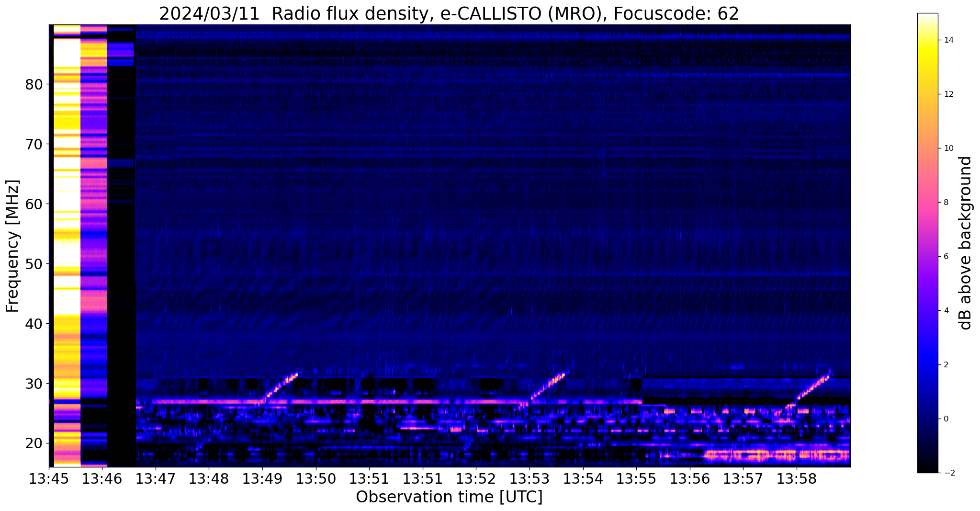This screenshot has height=511, width=980.
Task: Select the 20 tick on the frequency axis
Action: coord(34,444)
